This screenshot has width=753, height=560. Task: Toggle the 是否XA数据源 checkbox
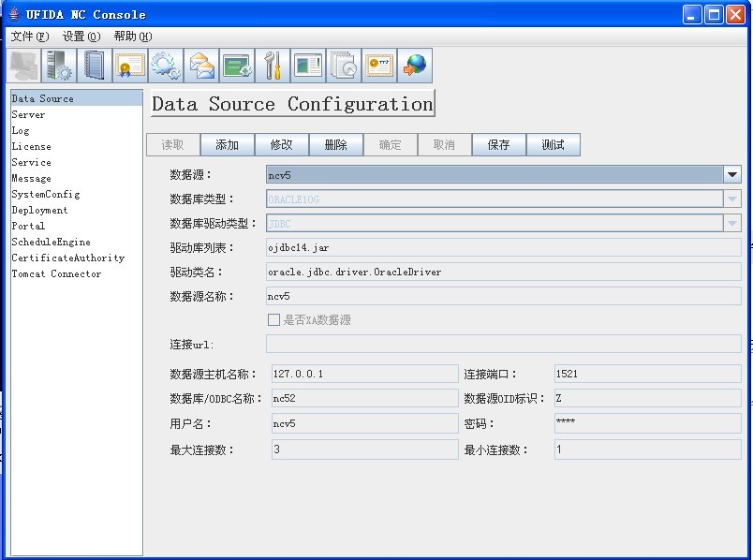pos(273,320)
